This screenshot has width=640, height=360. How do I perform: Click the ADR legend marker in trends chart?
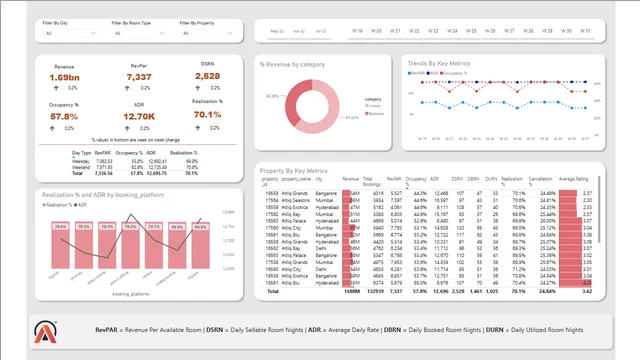[x=429, y=73]
